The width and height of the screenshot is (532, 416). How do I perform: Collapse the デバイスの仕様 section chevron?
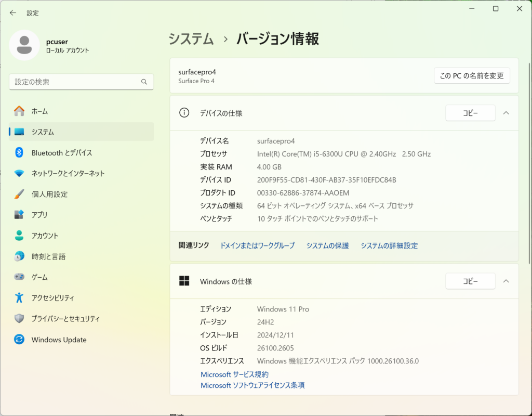[x=506, y=113]
